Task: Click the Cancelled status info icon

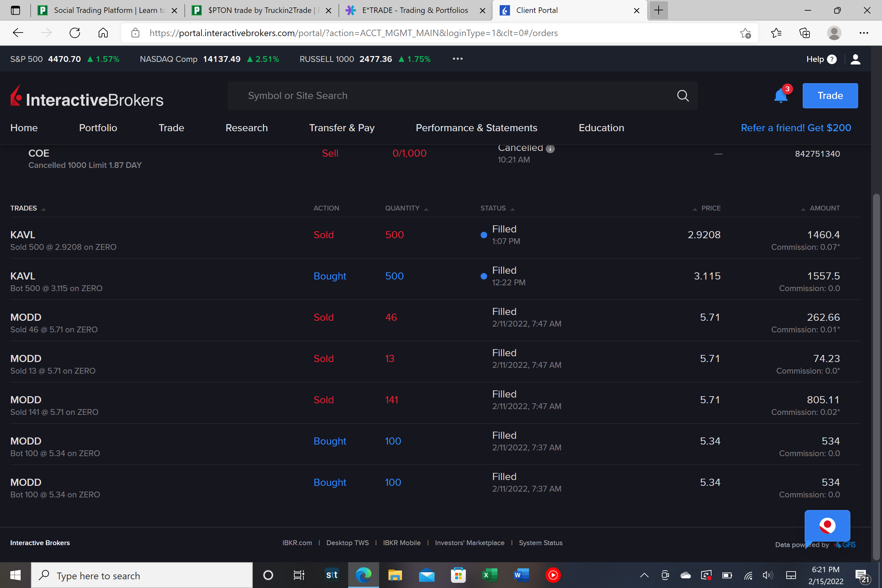Action: pos(550,149)
